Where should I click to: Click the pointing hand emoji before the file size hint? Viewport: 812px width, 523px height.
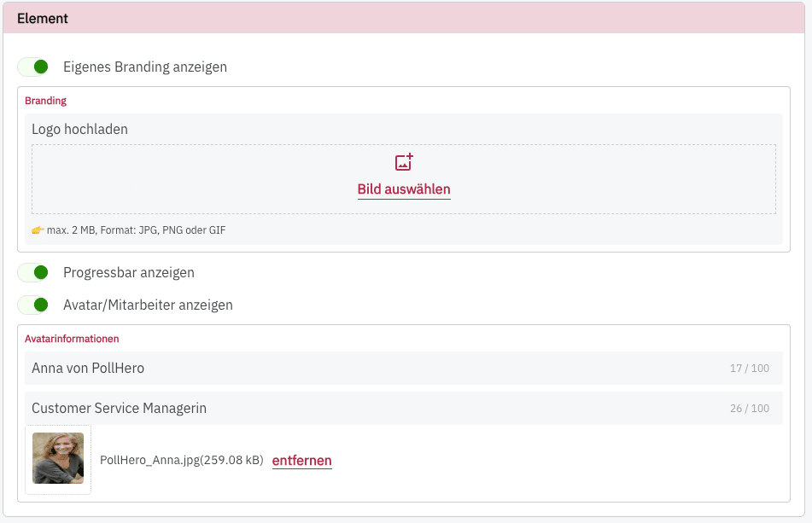[x=38, y=230]
